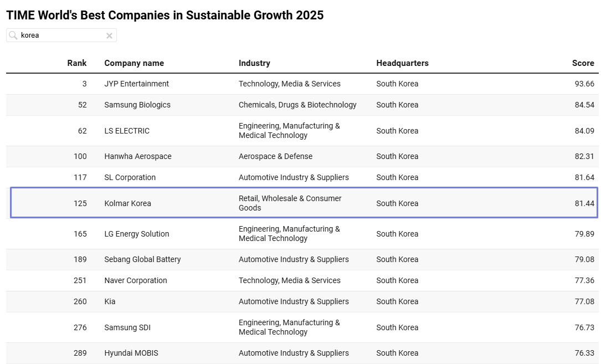Select Kolmar Korea company name

click(x=127, y=203)
